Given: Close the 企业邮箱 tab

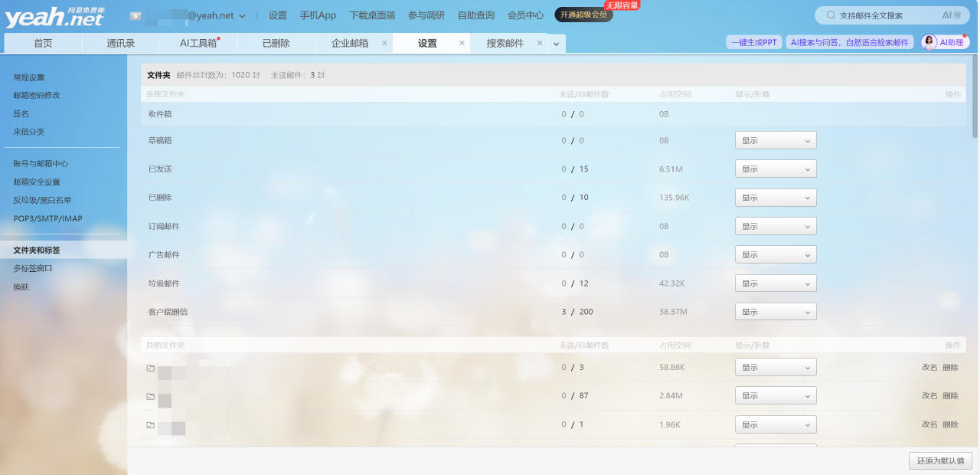Looking at the screenshot, I should click(x=384, y=44).
